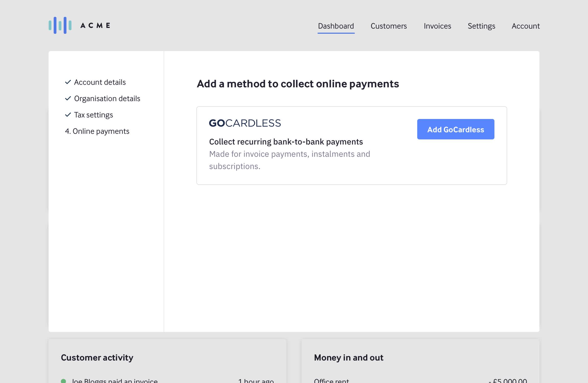
Task: Click the ACME brand wordmark
Action: click(x=95, y=26)
